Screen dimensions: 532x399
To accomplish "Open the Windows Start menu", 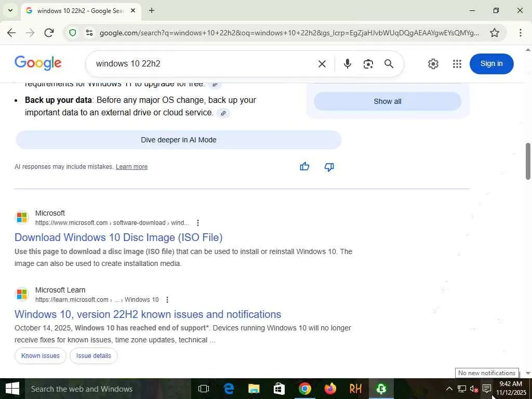I will coord(12,389).
